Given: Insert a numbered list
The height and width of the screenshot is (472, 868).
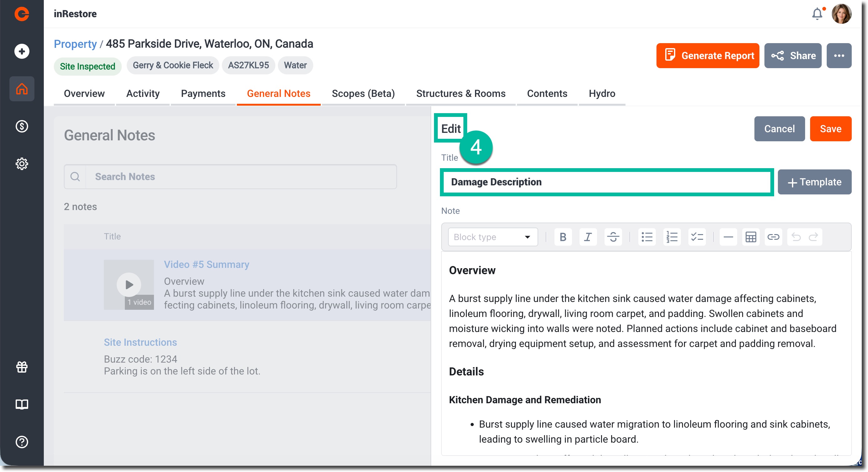Looking at the screenshot, I should [x=671, y=237].
